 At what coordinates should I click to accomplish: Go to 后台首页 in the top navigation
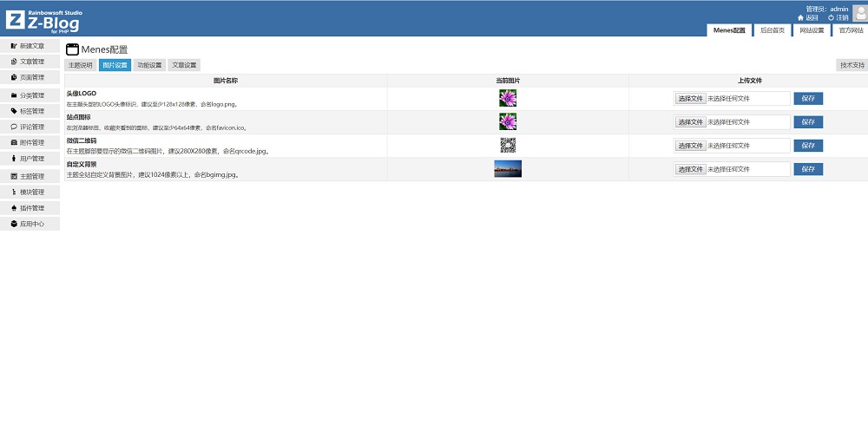coord(772,29)
